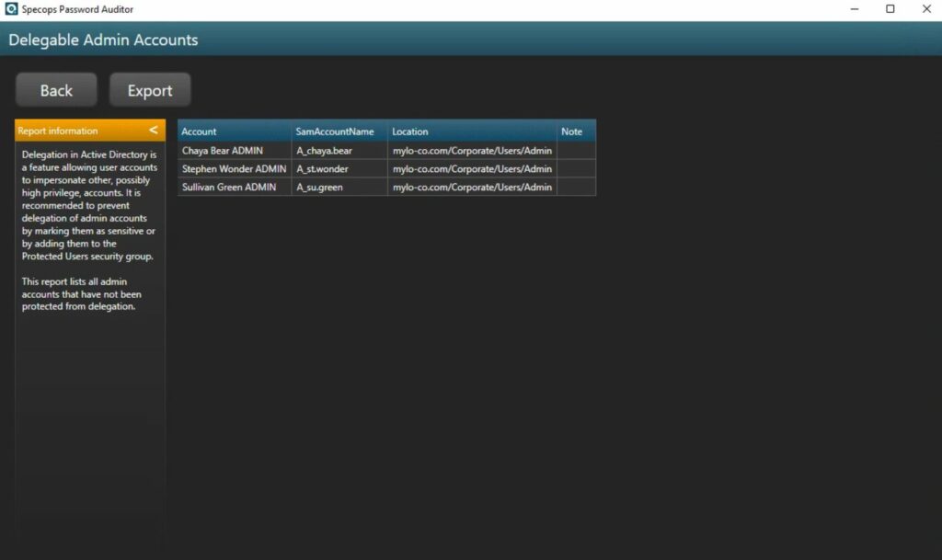
Task: Click the Location cell in Sullivan Green row
Action: tap(472, 187)
